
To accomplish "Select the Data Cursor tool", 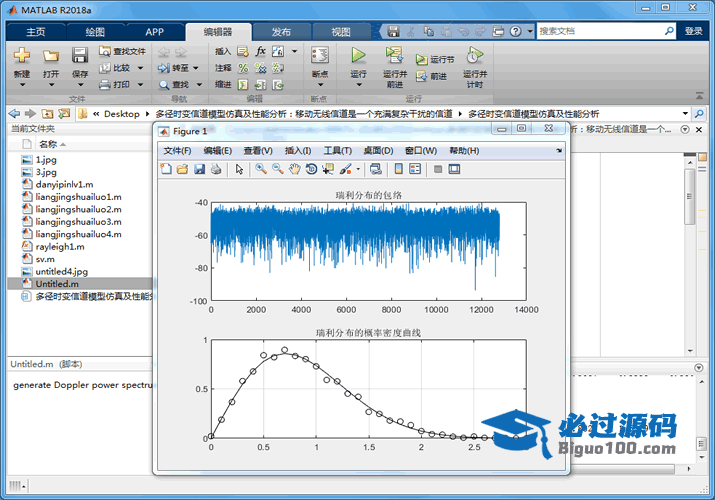I will (328, 169).
